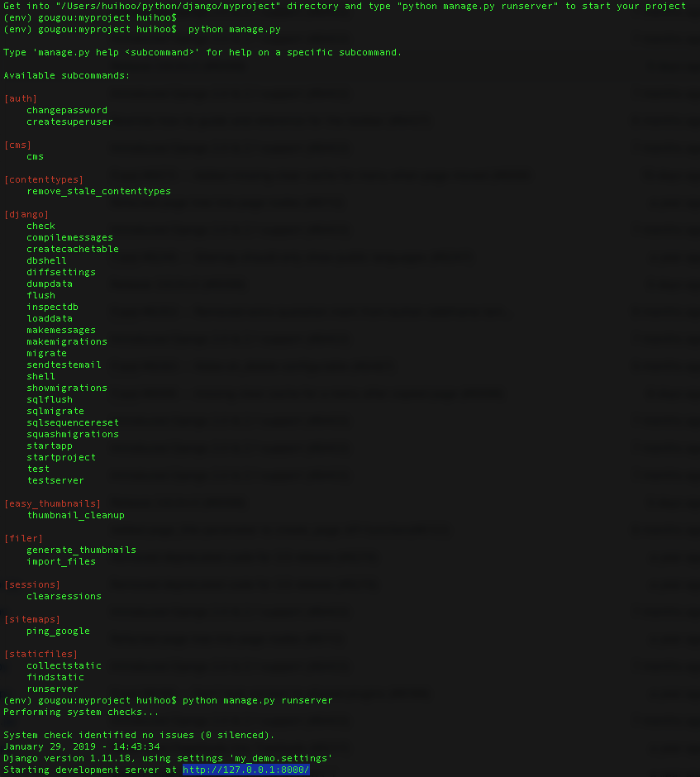
Task: Click the [django] section header
Action: pos(26,214)
